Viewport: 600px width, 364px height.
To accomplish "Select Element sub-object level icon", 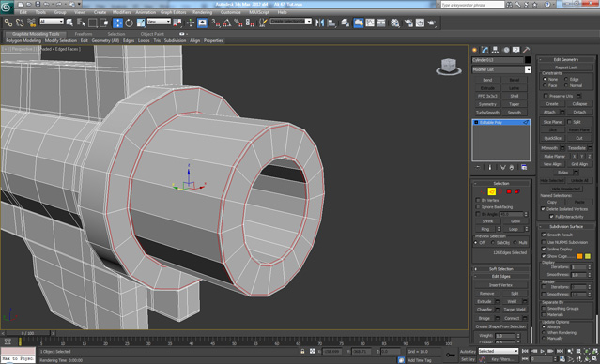I will (517, 191).
